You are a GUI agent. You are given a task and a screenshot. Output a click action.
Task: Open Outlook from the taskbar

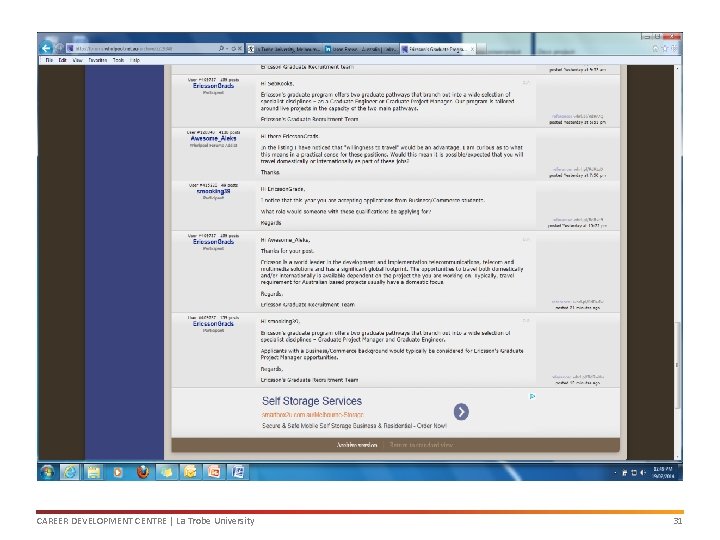pos(190,472)
